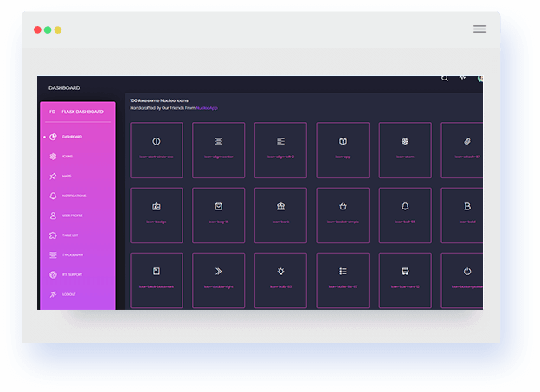
Task: Open the search icon in the top bar
Action: pos(445,79)
